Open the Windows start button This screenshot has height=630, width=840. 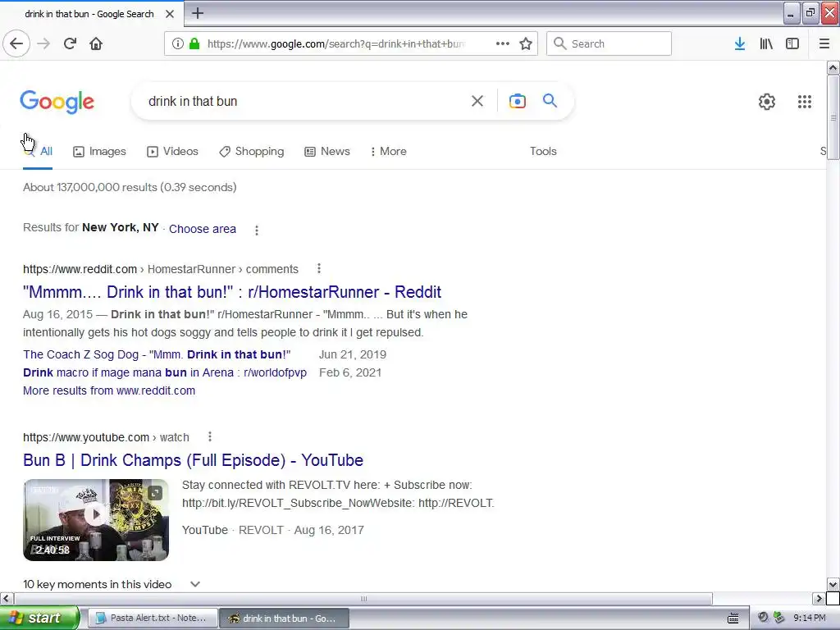click(x=39, y=618)
